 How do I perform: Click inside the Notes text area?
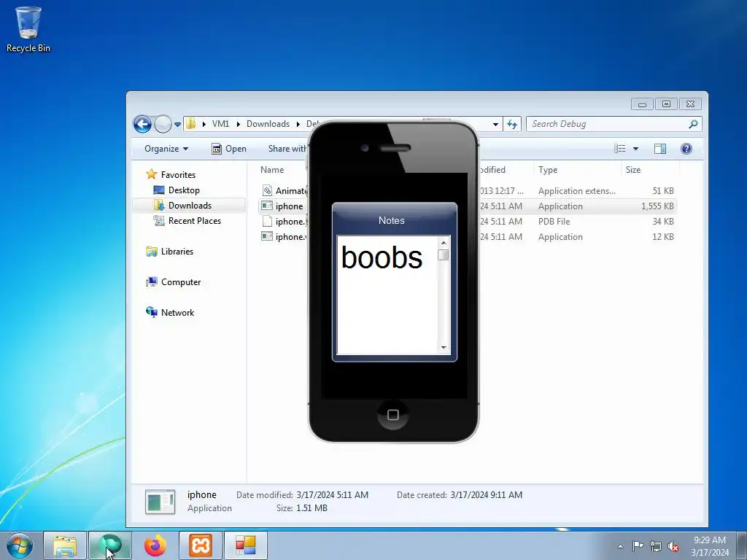point(387,295)
